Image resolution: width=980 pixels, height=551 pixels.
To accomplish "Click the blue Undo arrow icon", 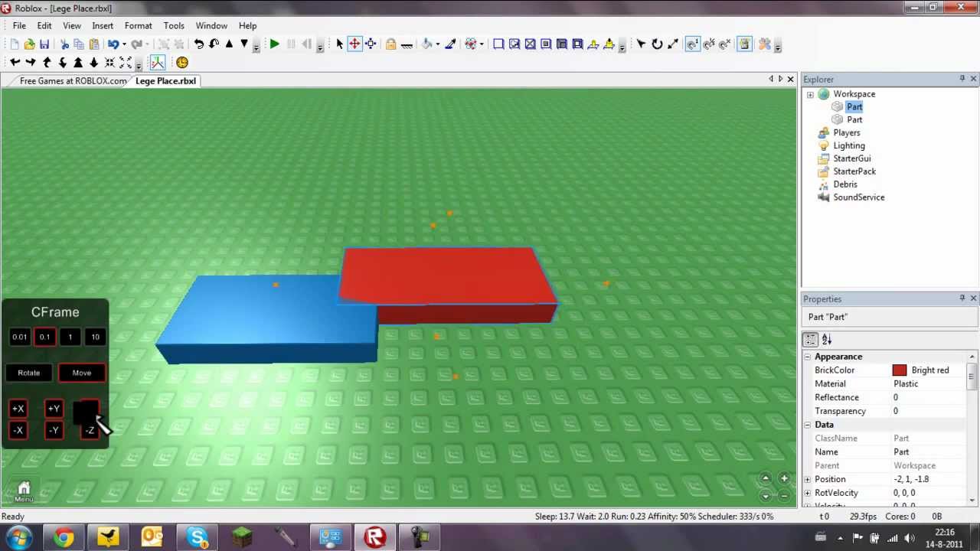I will coord(113,44).
